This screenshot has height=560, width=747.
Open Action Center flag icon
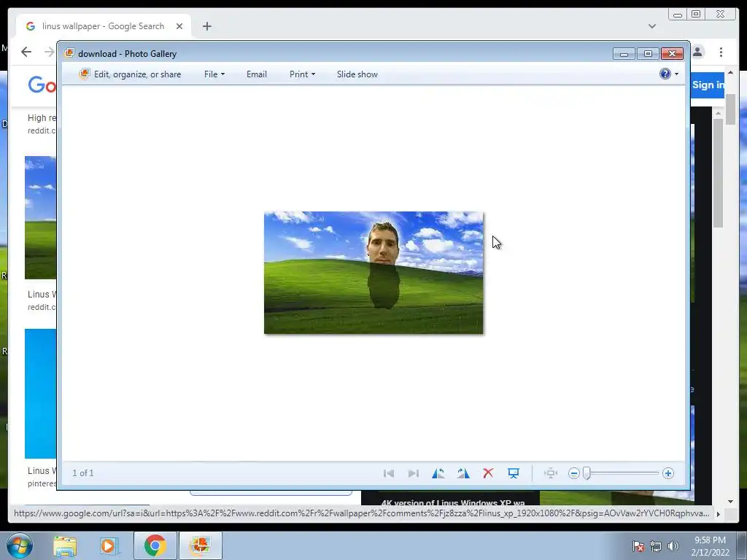coord(638,546)
